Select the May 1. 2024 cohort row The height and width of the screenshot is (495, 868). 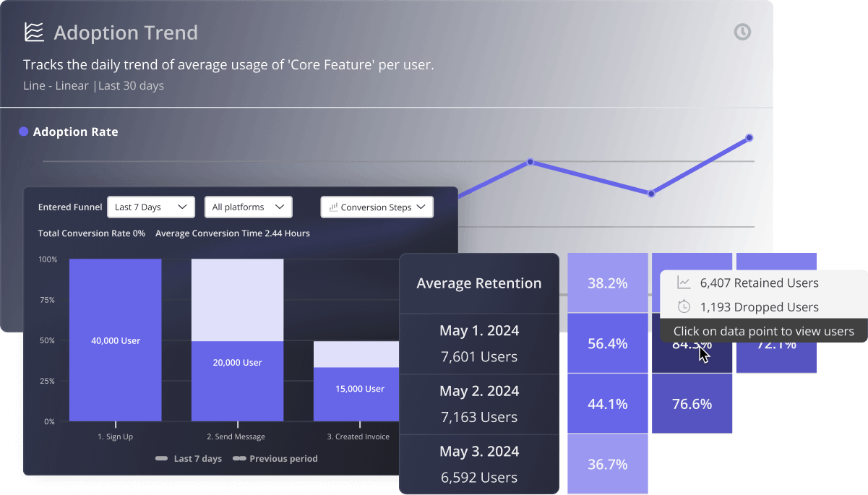click(x=479, y=343)
